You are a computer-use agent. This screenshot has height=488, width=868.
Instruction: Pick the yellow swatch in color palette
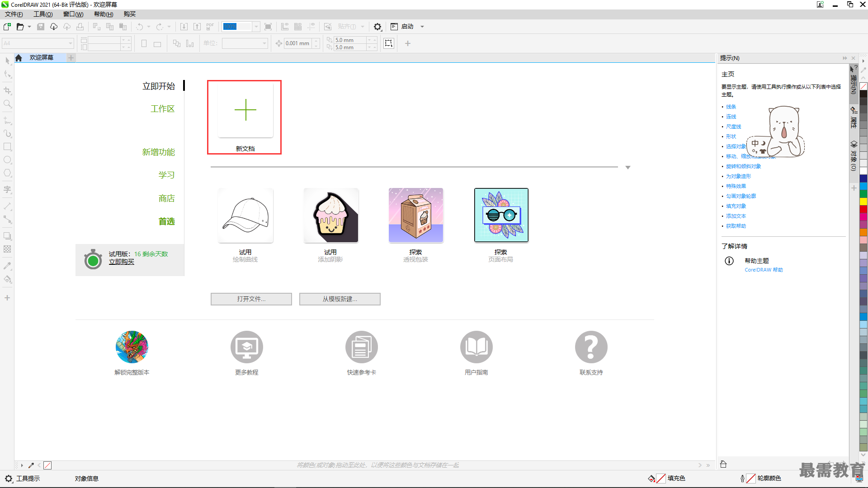[863, 202]
